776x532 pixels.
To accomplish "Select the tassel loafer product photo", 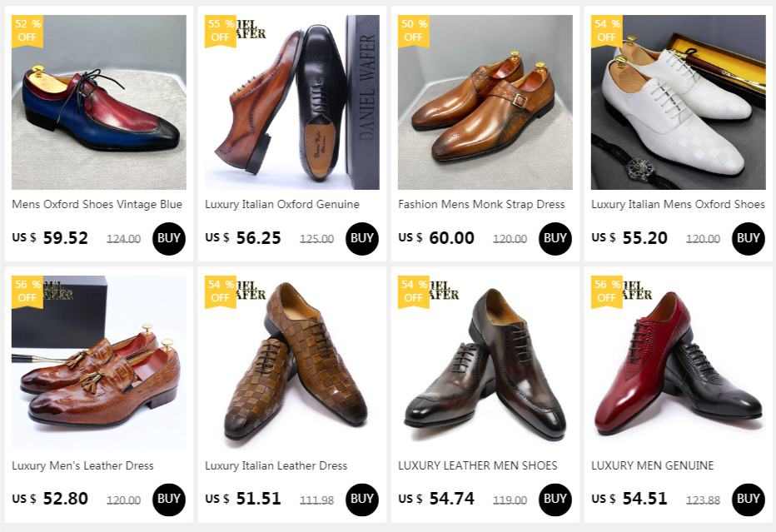I will 99,363.
